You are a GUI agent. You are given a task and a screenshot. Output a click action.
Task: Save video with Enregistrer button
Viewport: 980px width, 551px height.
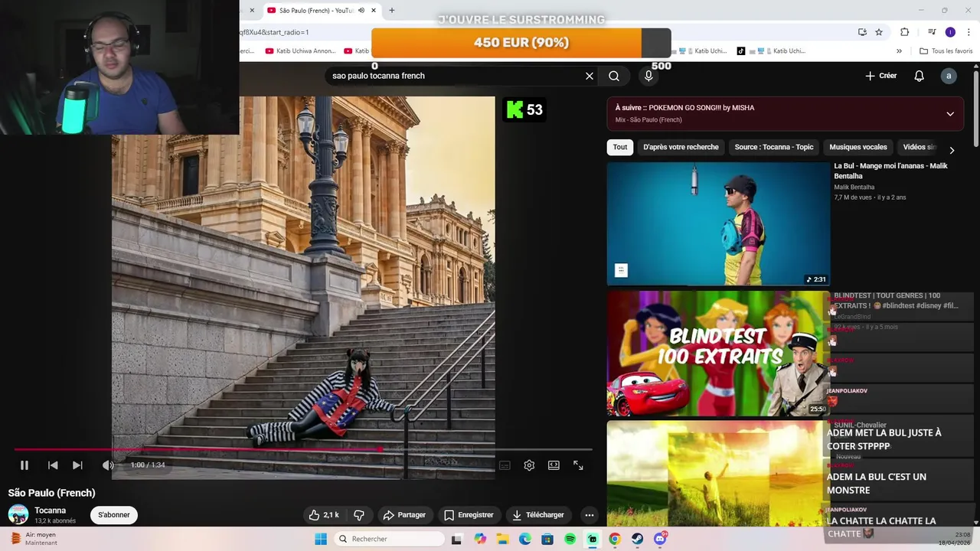469,515
